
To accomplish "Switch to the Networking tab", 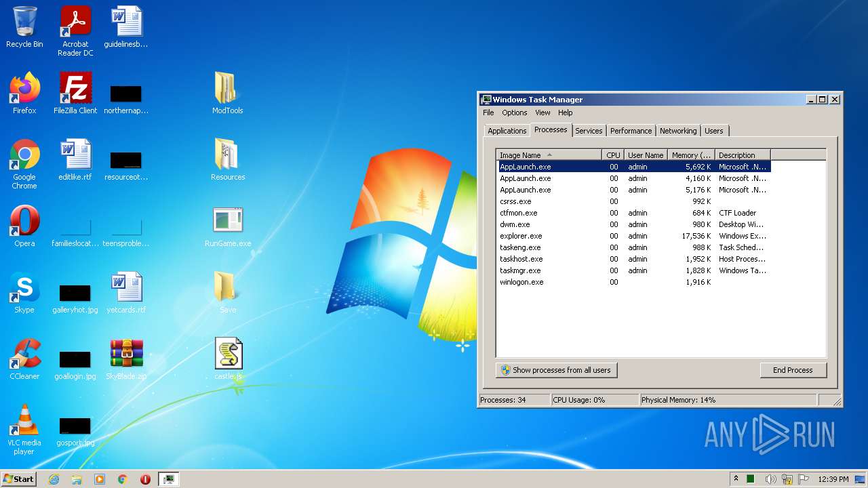I will pyautogui.click(x=678, y=131).
